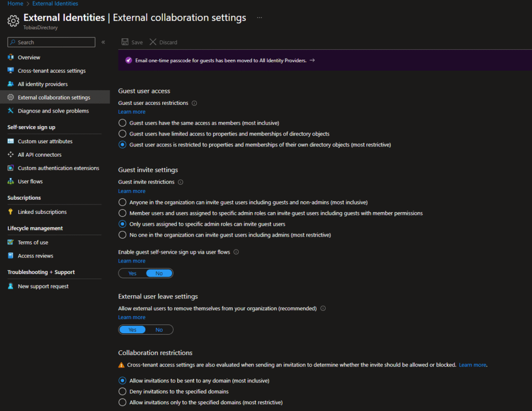Click Learn more under External user leave settings
532x411 pixels.
pyautogui.click(x=131, y=317)
